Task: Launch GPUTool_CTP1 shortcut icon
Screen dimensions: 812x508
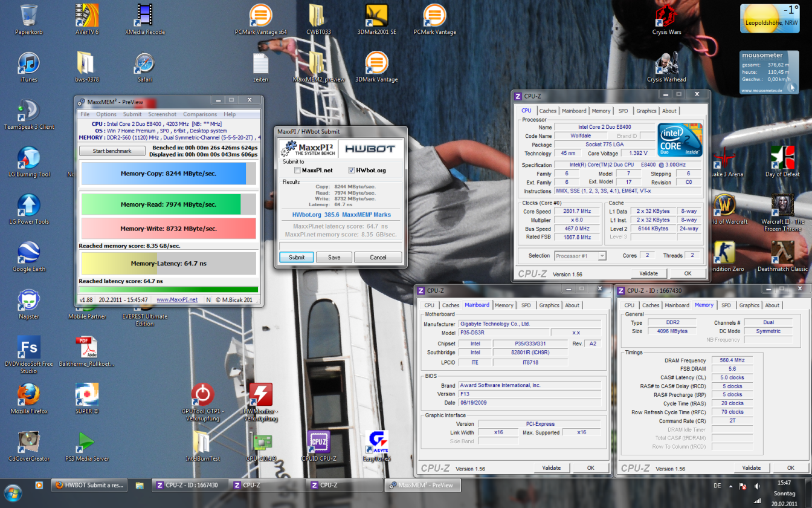Action: pyautogui.click(x=203, y=402)
